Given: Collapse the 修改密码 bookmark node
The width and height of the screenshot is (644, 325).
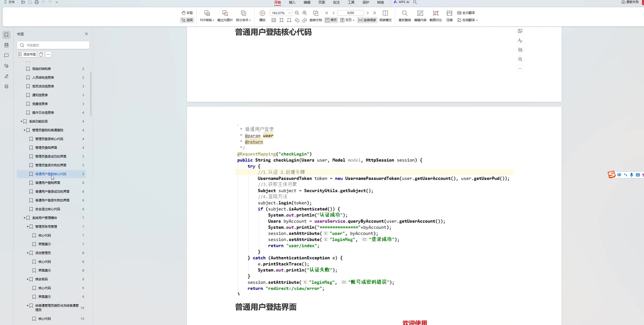Looking at the screenshot, I should coord(28,279).
